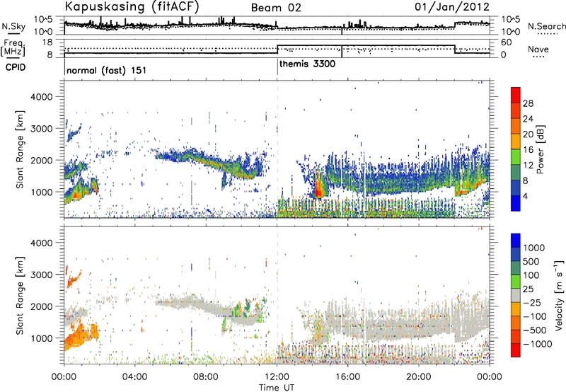Click the "Beam 02" header text

tap(276, 8)
